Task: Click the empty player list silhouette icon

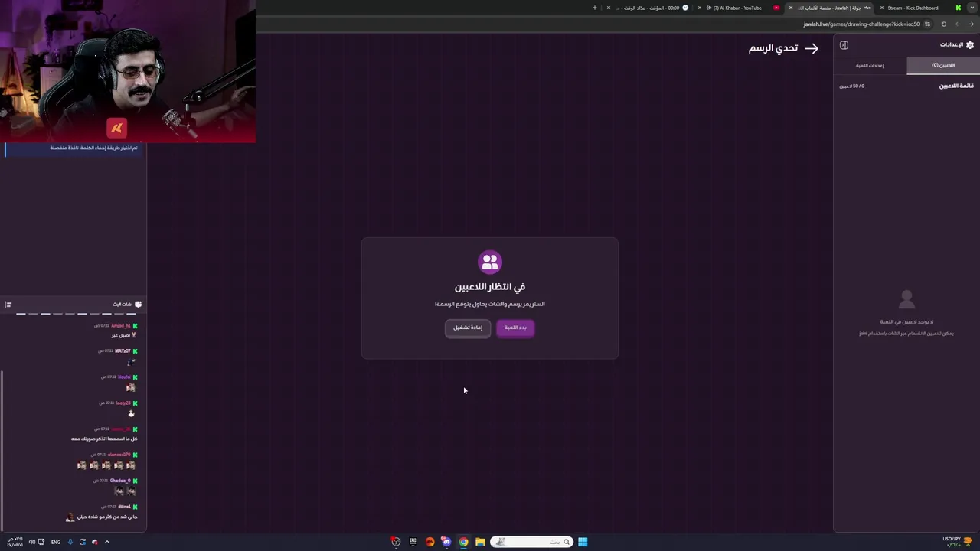Action: coord(906,298)
